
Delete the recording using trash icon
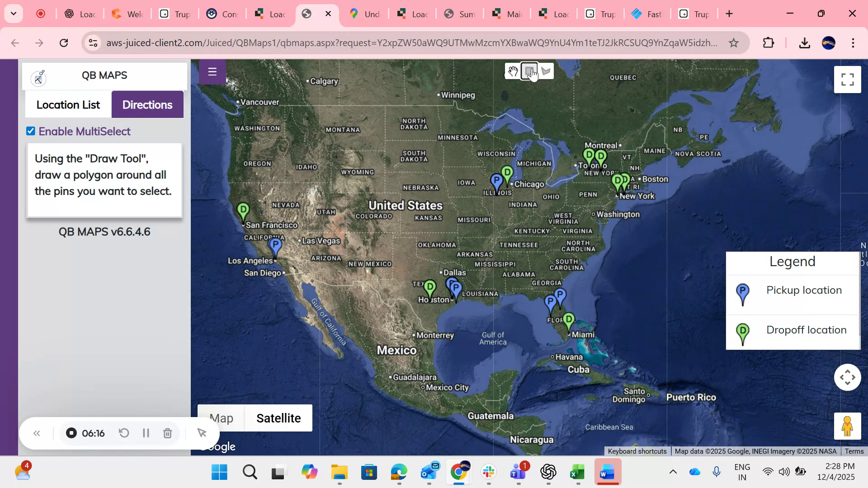168,433
